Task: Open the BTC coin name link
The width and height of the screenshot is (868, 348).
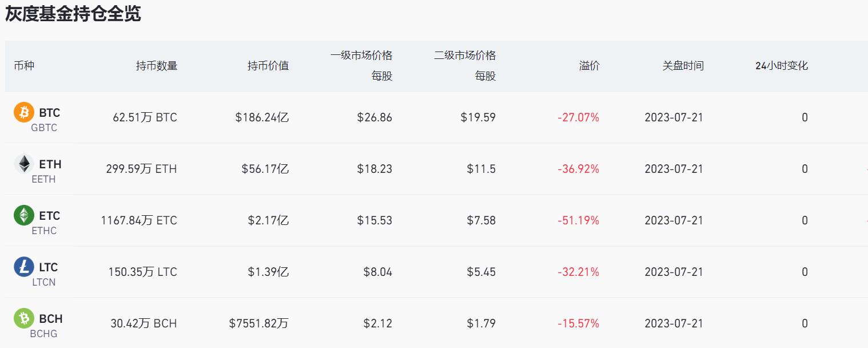Action: (50, 112)
